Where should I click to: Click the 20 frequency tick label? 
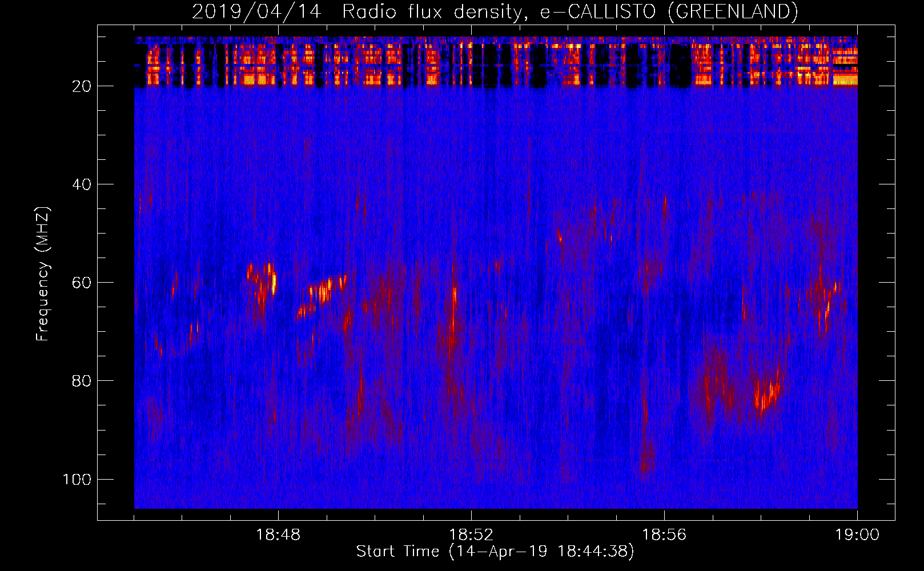[82, 86]
